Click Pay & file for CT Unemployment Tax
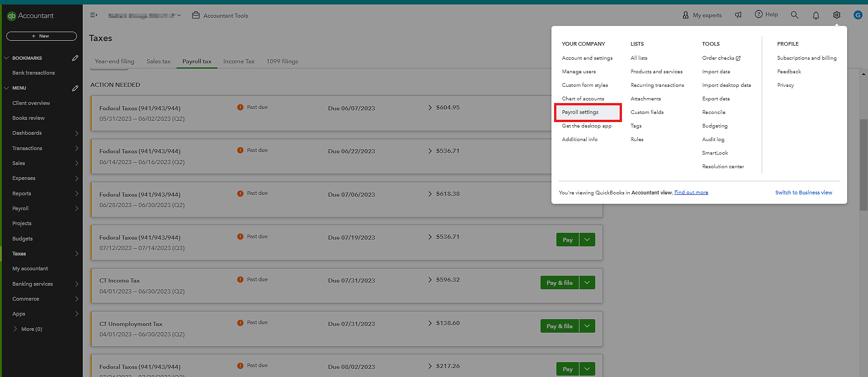 point(560,326)
